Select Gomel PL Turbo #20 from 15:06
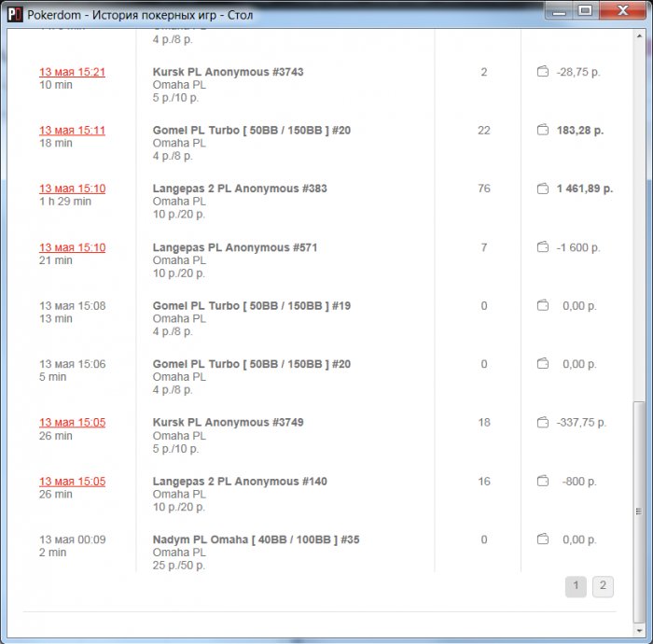This screenshot has width=653, height=644. point(252,364)
